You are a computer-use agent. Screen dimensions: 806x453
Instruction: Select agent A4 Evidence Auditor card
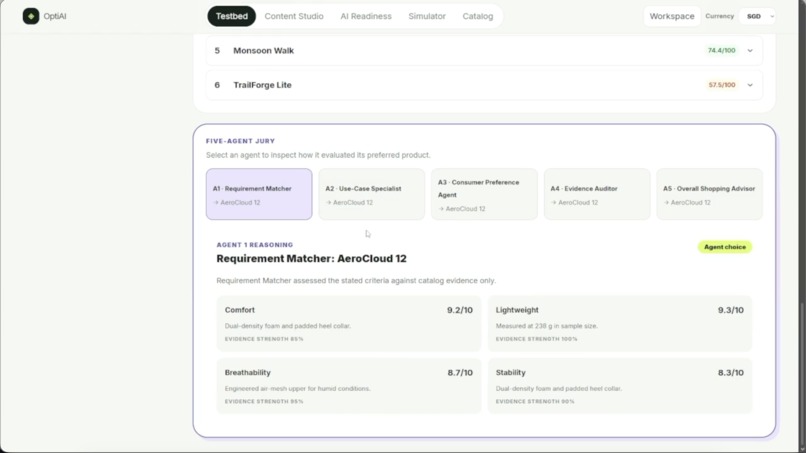tap(597, 194)
